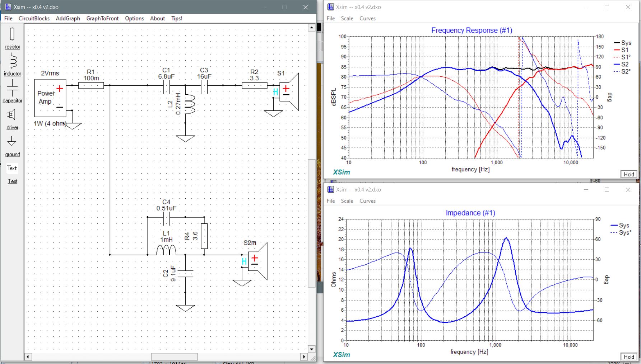
Task: Select the resistor tool in the palette
Action: pos(12,38)
